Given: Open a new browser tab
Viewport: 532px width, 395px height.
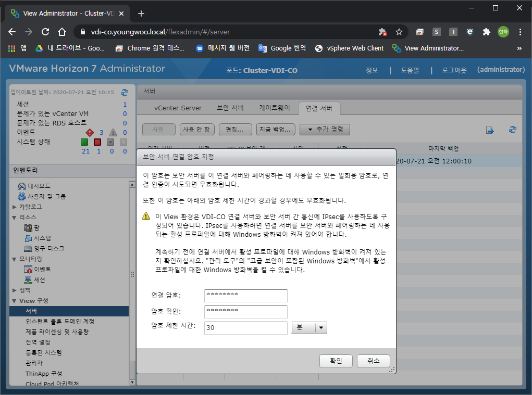Looking at the screenshot, I should click(141, 14).
